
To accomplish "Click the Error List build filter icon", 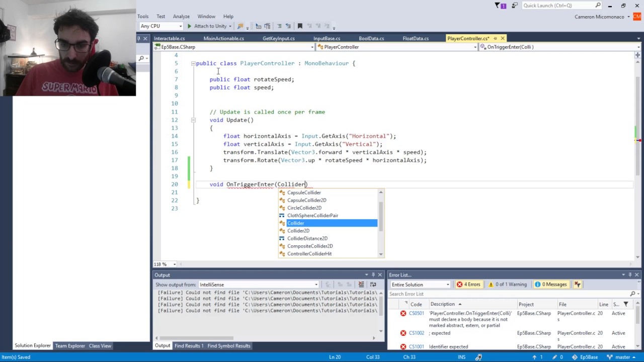I will click(578, 285).
